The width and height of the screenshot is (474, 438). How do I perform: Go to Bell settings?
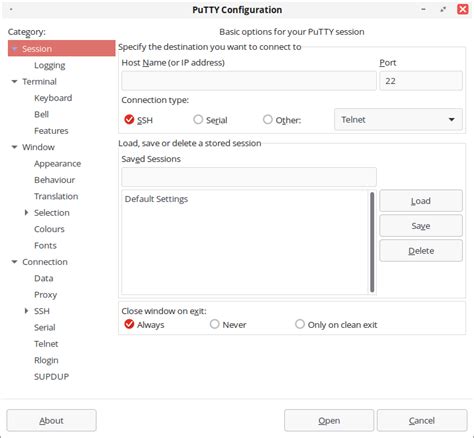click(41, 114)
